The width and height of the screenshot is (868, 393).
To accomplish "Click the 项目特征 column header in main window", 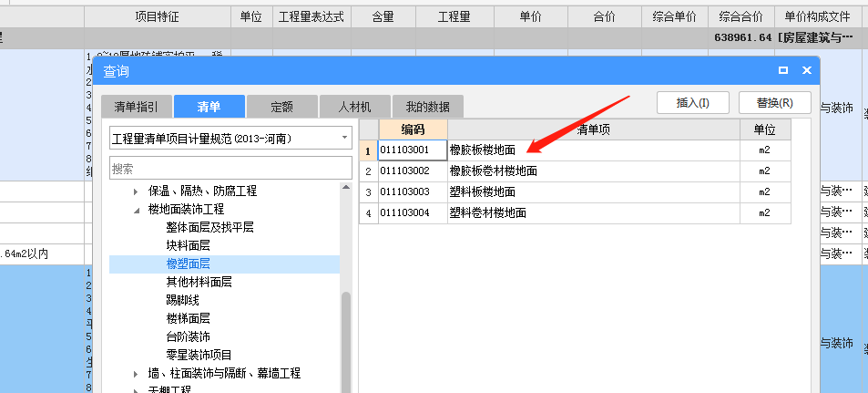I will 158,17.
